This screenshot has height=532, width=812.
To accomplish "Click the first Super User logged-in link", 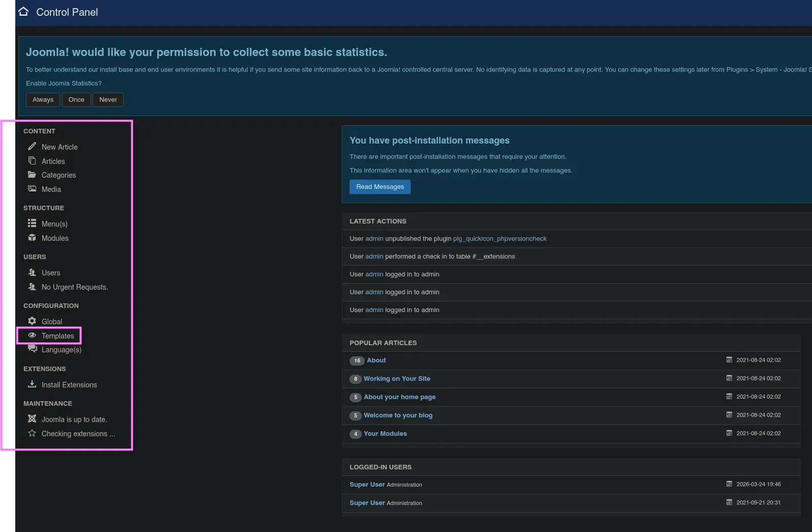I will 367,485.
